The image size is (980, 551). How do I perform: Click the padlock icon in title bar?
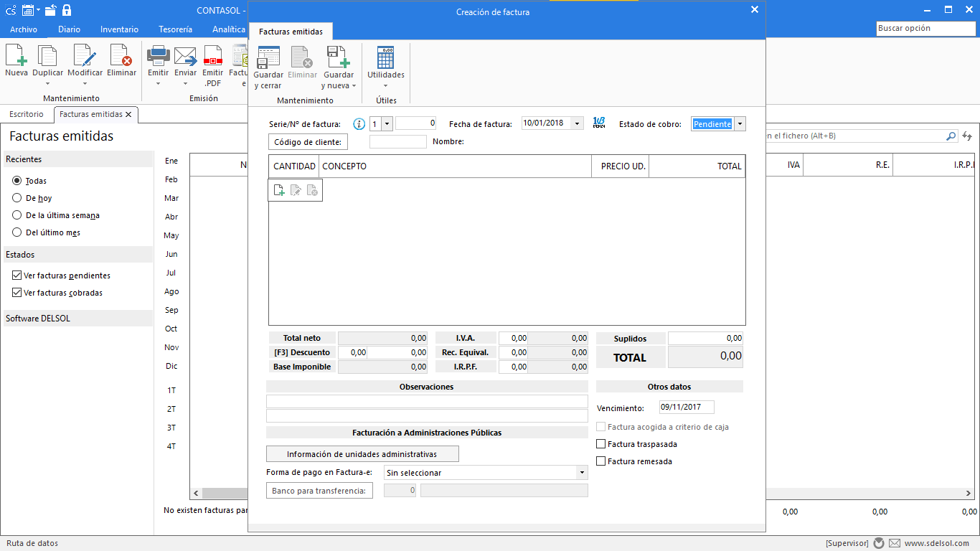pyautogui.click(x=67, y=10)
